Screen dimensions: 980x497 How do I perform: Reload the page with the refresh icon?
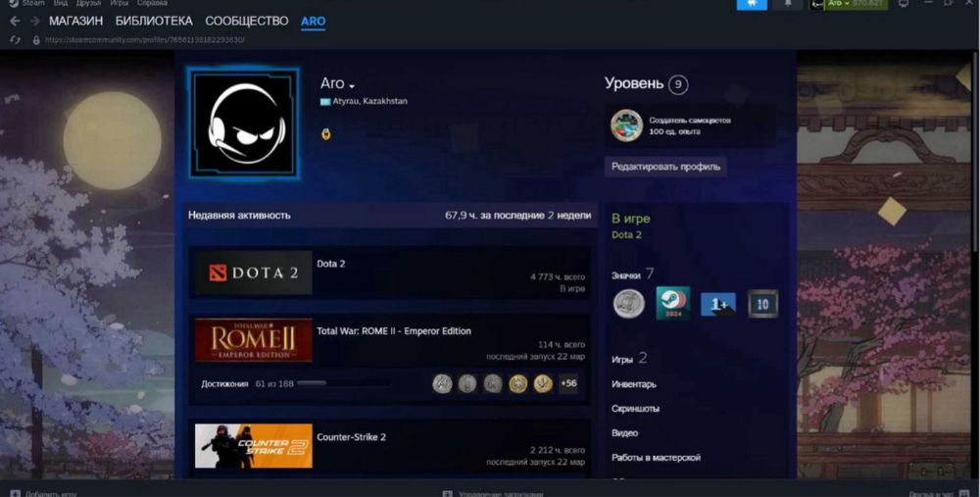coord(15,40)
